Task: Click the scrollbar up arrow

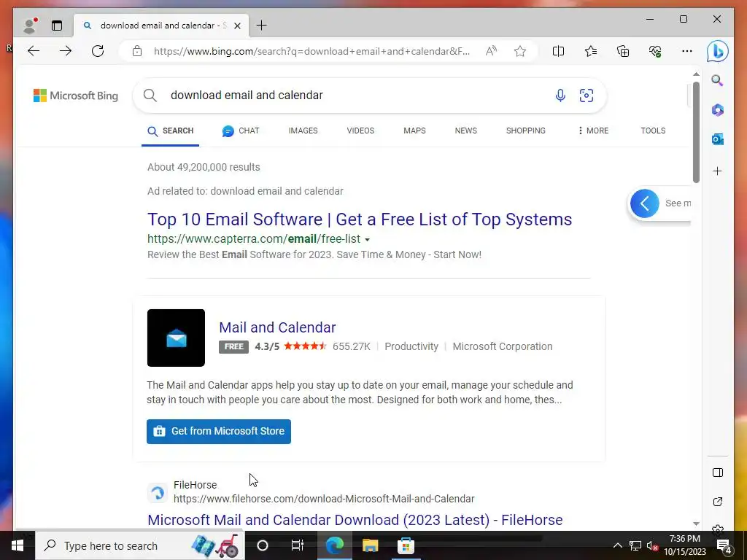Action: pos(696,74)
